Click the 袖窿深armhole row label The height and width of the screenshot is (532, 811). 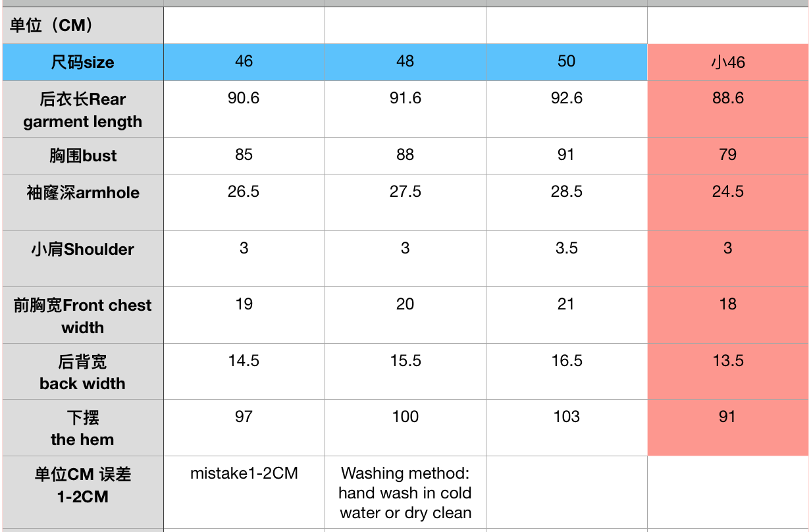point(82,193)
